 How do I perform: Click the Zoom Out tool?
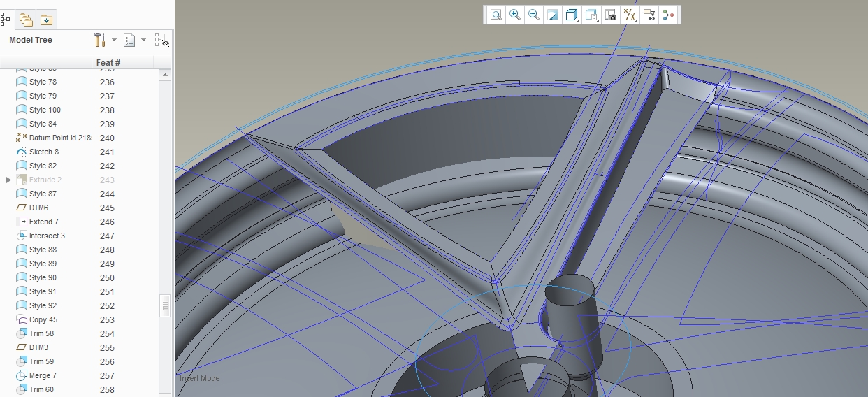[x=534, y=15]
